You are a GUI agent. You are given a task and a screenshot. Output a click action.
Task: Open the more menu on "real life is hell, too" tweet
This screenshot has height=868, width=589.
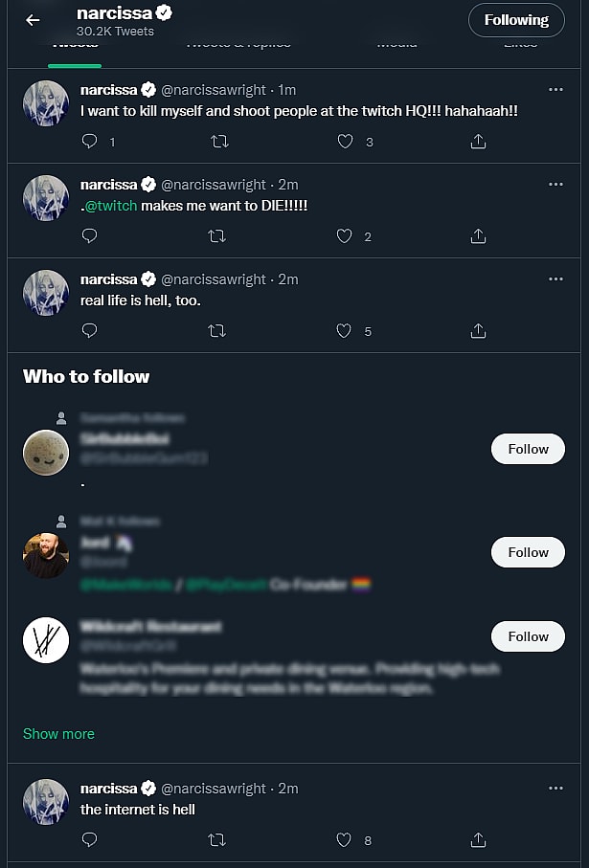coord(555,279)
